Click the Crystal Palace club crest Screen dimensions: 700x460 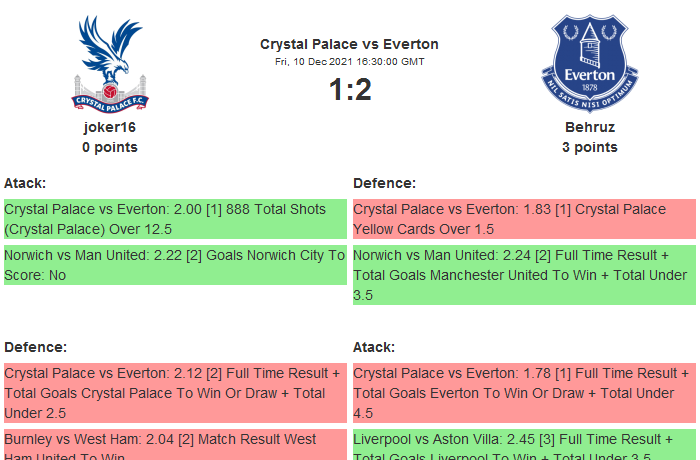click(x=110, y=63)
